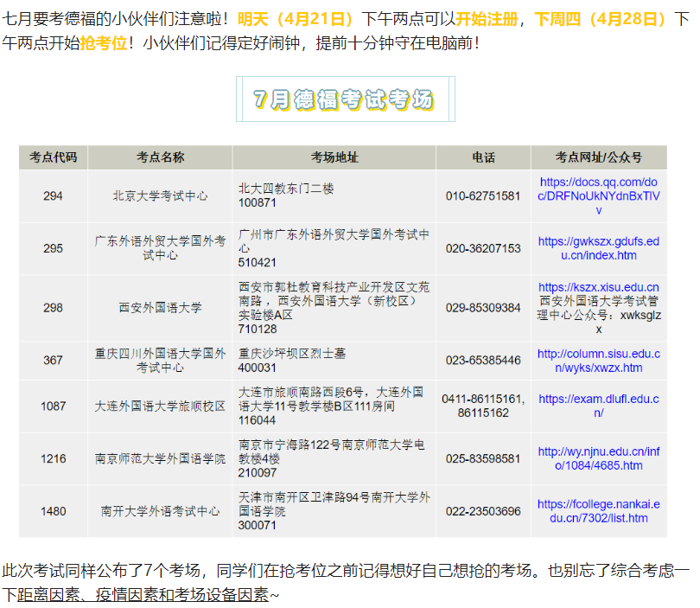Click the address ending in postcode 710128
Screen dimensions: 700x608
pos(334,308)
